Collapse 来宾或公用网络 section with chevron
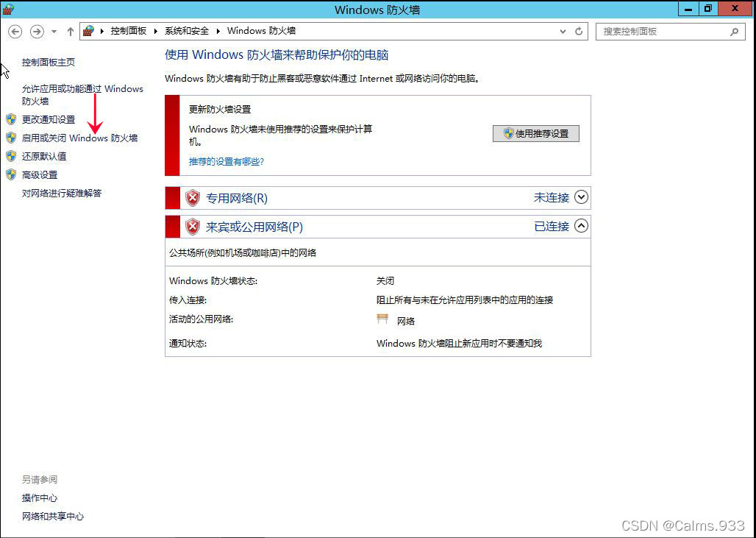 (x=581, y=226)
